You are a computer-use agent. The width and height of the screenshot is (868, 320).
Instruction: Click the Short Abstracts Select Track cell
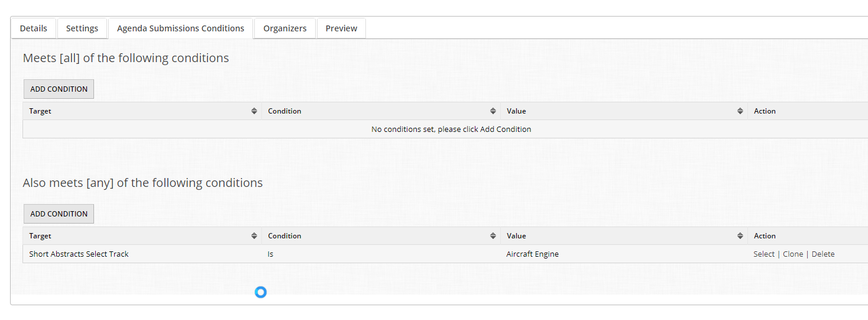click(79, 254)
